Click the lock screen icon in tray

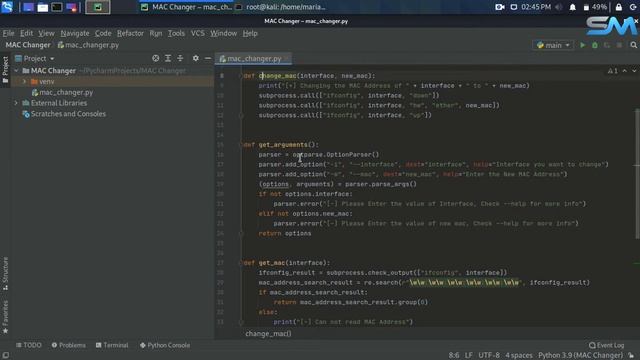point(619,7)
